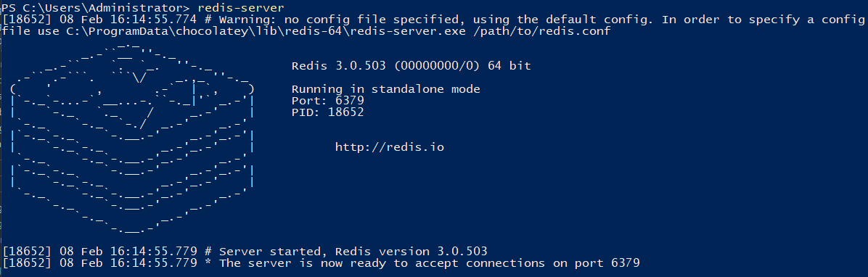Viewport: 868px width, 277px height.
Task: Click the chocolatey folder in the path
Action: 205,31
